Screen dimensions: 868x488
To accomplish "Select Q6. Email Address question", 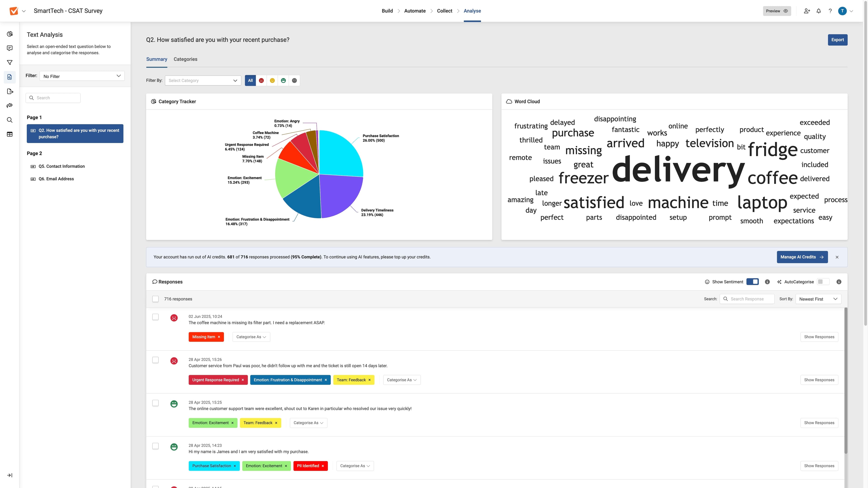I will point(56,179).
